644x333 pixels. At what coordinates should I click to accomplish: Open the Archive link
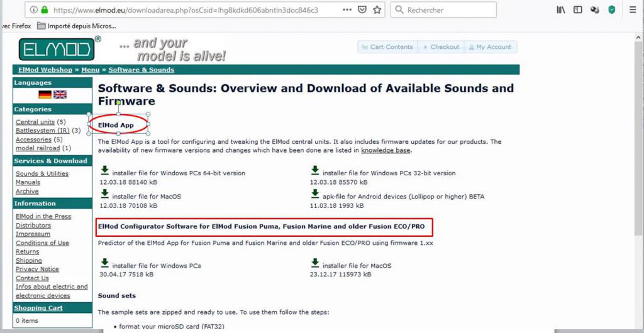pos(27,192)
